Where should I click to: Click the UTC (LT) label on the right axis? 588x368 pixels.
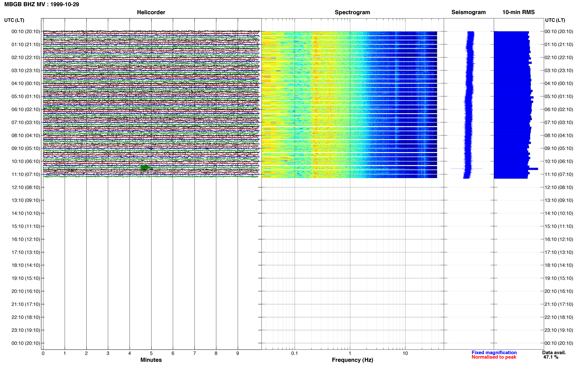point(555,20)
